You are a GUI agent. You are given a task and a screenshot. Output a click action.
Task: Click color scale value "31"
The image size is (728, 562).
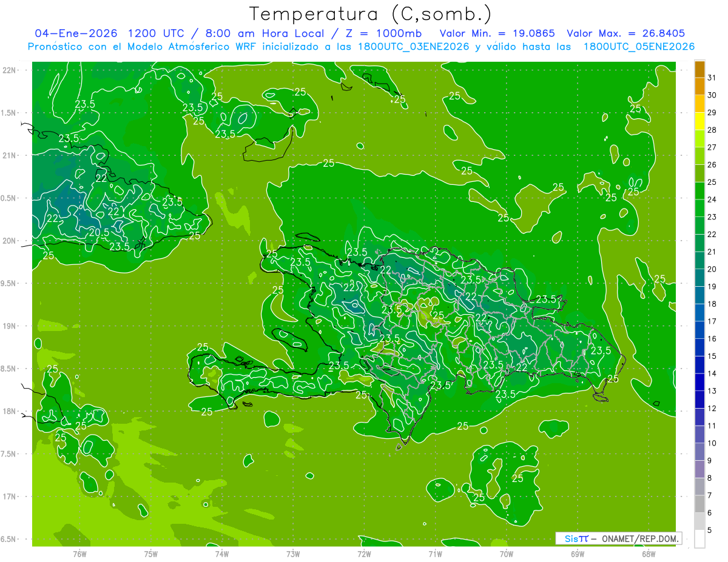tap(712, 78)
